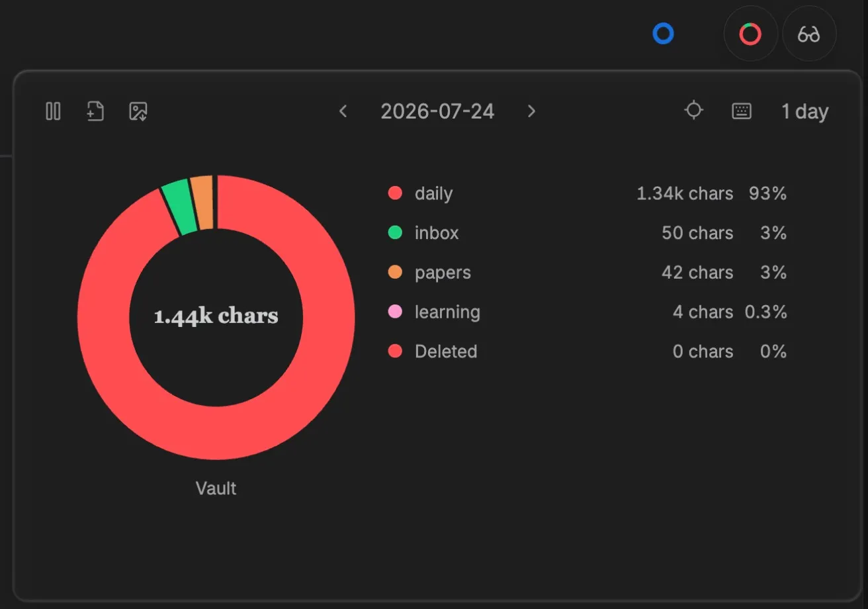Click the 50 chars value

tap(697, 233)
